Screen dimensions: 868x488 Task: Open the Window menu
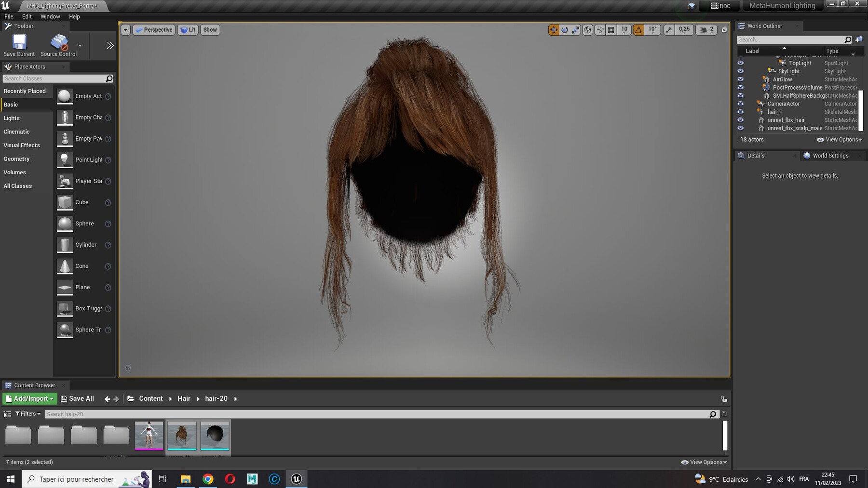(50, 16)
